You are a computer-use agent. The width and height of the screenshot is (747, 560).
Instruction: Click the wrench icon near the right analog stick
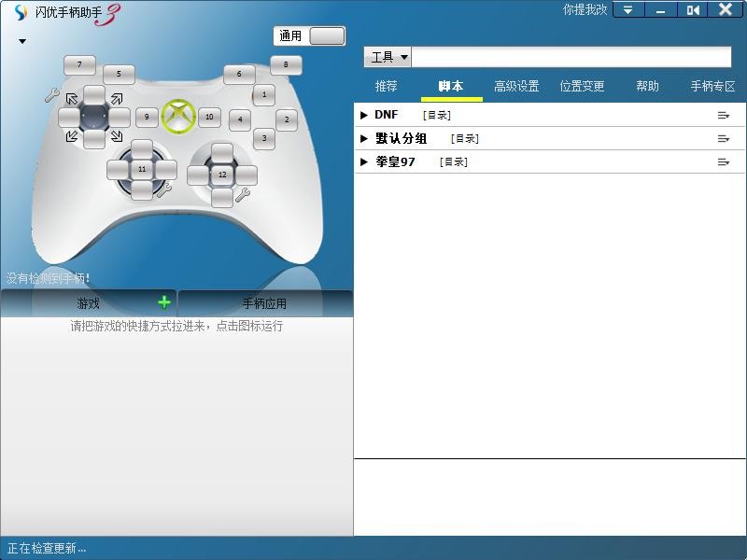click(243, 197)
